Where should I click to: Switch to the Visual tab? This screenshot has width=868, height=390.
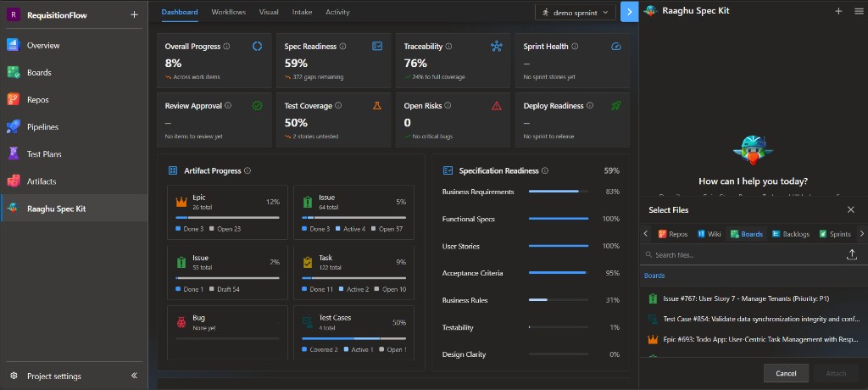pyautogui.click(x=269, y=12)
